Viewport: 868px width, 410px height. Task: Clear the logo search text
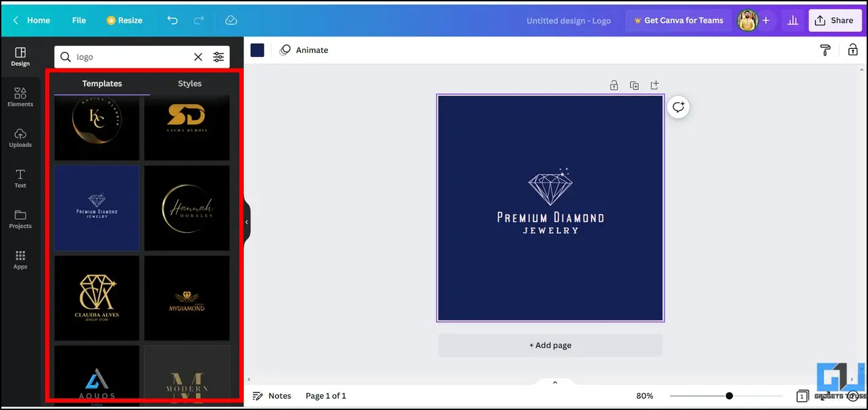pos(198,57)
